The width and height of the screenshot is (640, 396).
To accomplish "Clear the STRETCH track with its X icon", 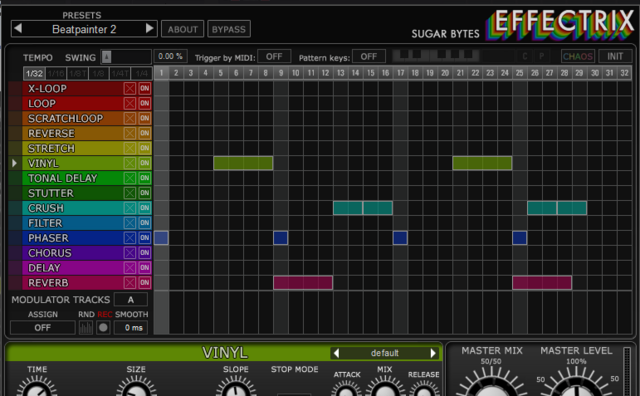I will [x=130, y=148].
